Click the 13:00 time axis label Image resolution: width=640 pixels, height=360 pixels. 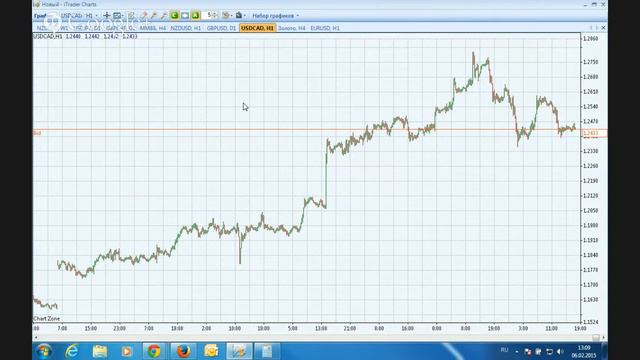click(x=321, y=328)
